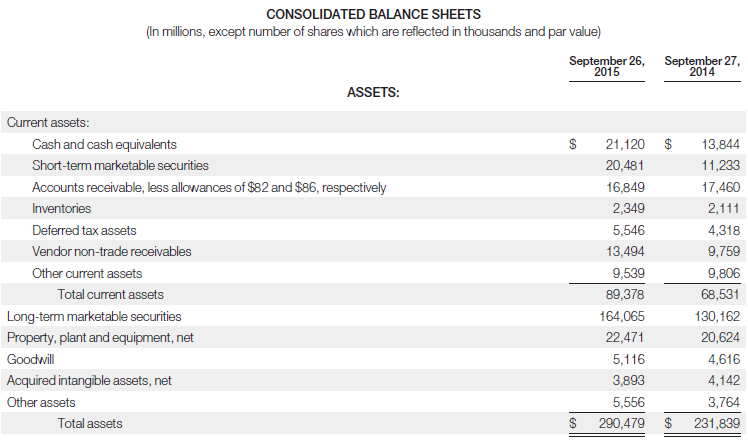Click Property, plant and equipment, net label
The image size is (748, 444).
click(100, 338)
